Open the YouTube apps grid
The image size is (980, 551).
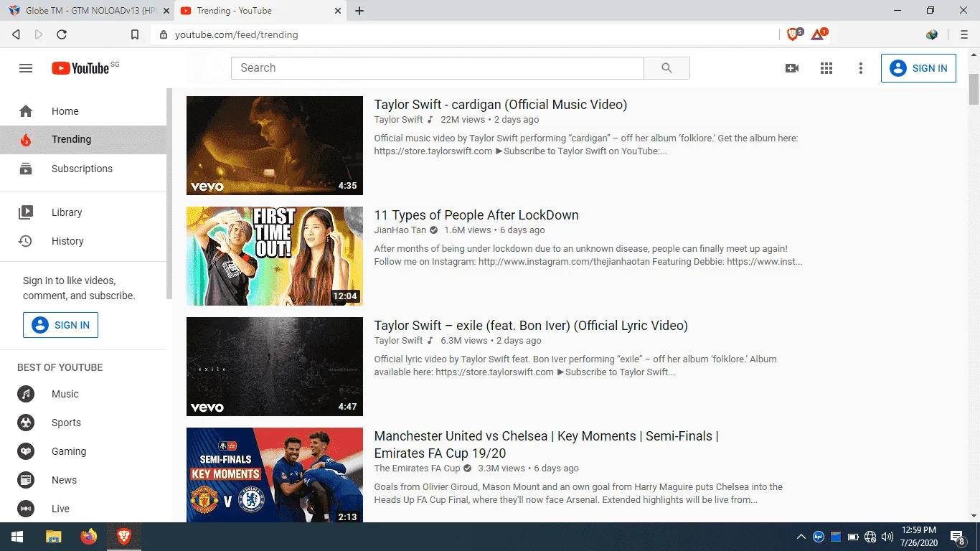tap(826, 68)
